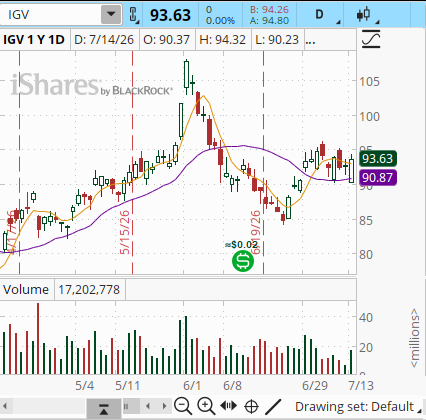The image size is (426, 420).
Task: Click the 100 price axis label
Action: click(369, 116)
